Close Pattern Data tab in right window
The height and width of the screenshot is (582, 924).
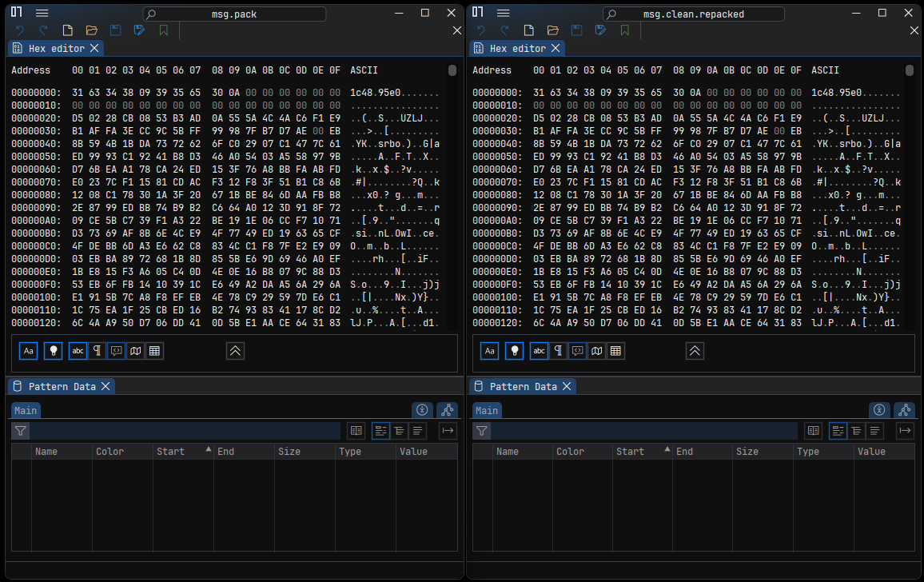click(567, 386)
